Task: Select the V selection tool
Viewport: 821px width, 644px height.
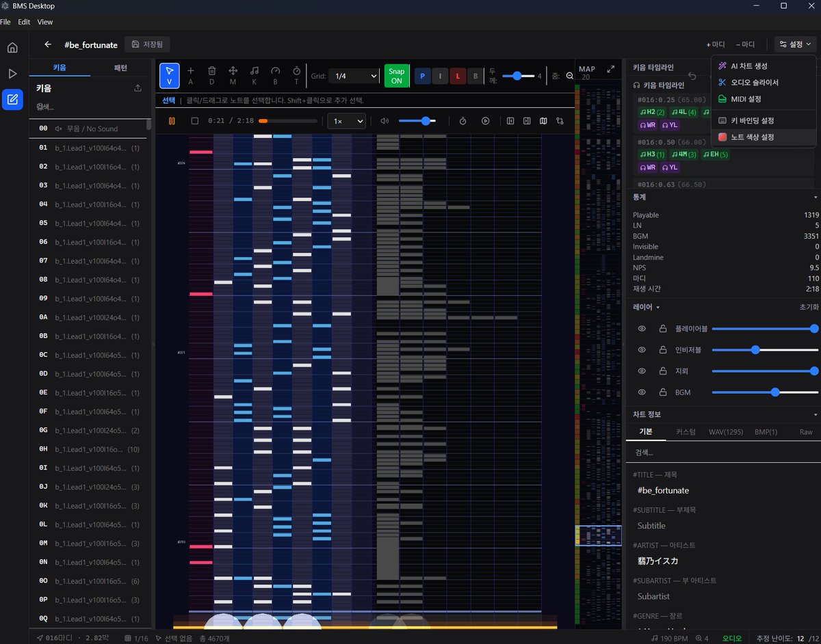Action: [x=170, y=75]
